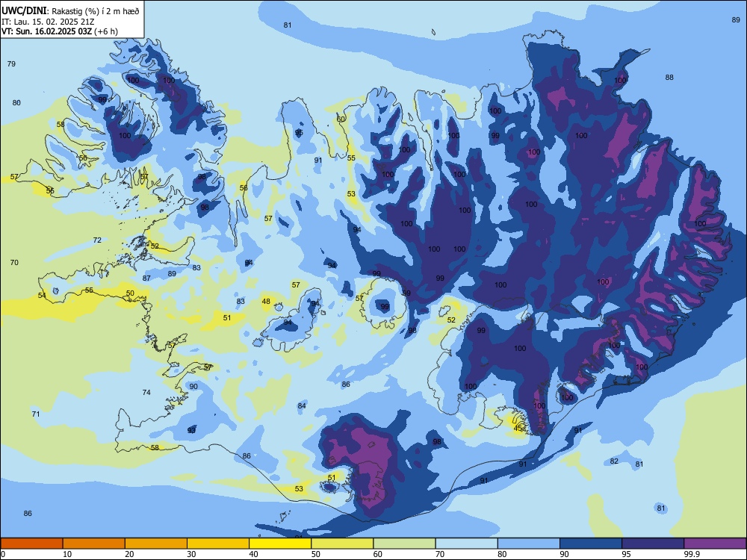The height and width of the screenshot is (560, 747).
Task: Click the pale yellow 50–60 legend swatch
Action: point(343,544)
